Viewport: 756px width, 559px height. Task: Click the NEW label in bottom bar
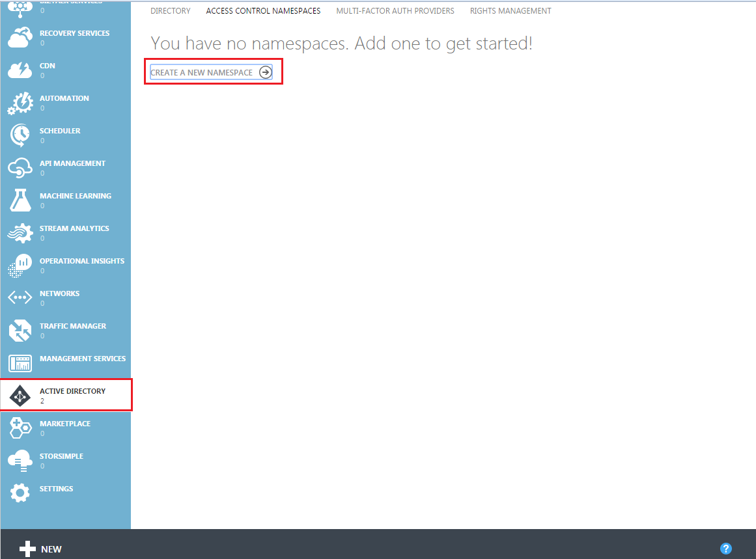pos(51,549)
